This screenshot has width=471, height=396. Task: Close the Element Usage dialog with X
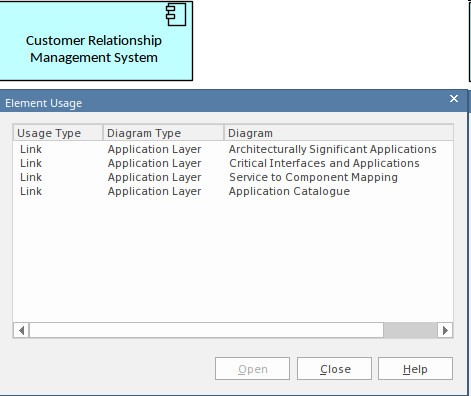454,99
